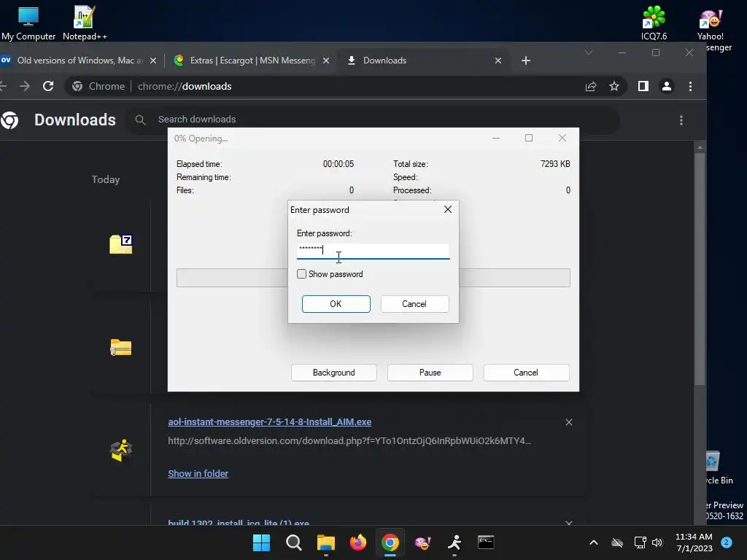The width and height of the screenshot is (747, 560).
Task: Open the oldversion.com download URL
Action: click(349, 441)
